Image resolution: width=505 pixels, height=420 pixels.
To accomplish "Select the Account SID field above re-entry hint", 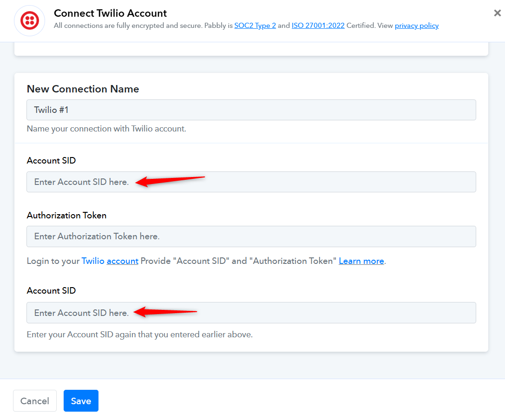I will (251, 313).
